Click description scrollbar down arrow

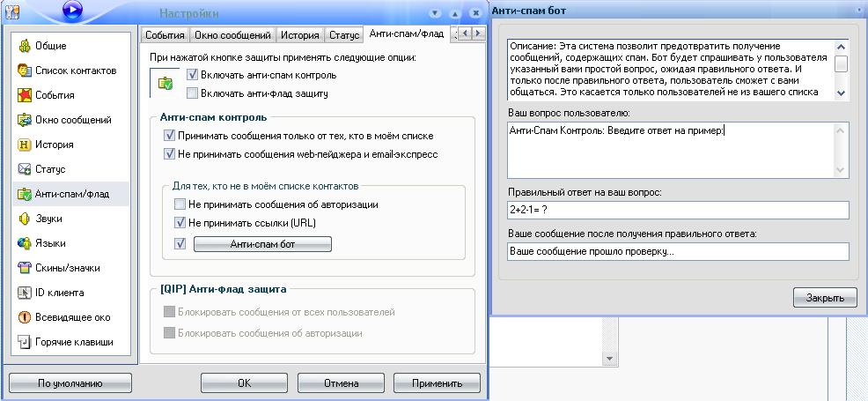tap(841, 93)
